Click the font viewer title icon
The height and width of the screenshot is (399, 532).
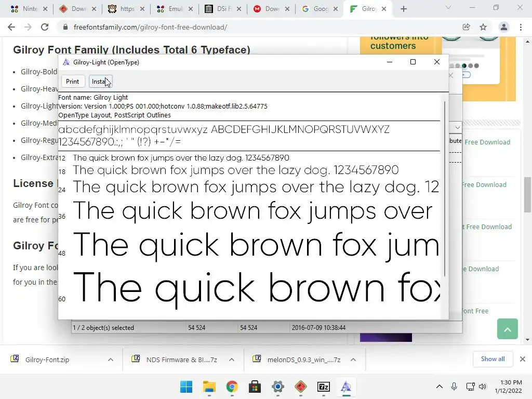(x=66, y=62)
